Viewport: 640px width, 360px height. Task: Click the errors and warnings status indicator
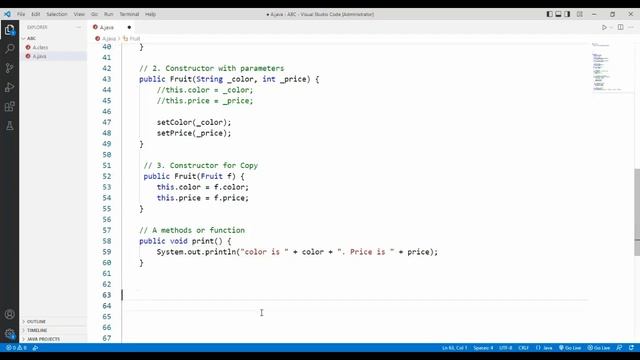[16, 348]
